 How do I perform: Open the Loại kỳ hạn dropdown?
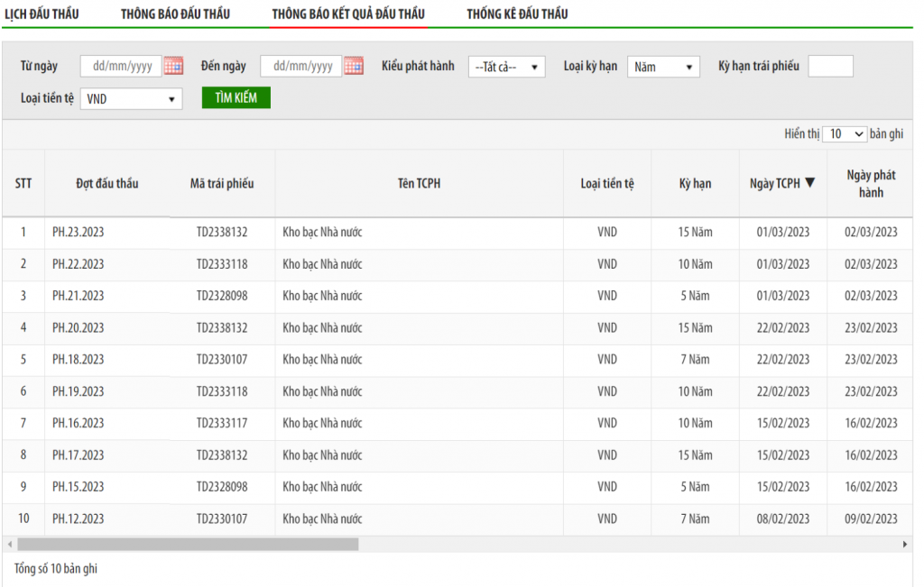click(x=663, y=67)
